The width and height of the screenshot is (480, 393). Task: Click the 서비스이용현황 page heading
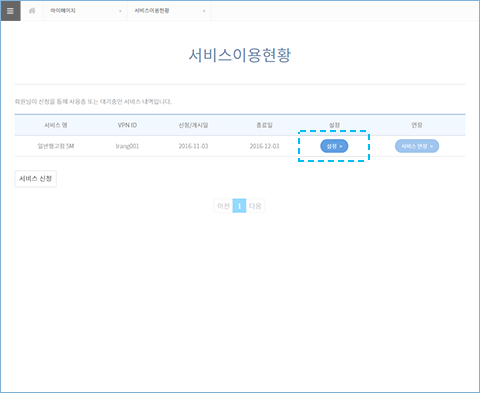pos(240,55)
